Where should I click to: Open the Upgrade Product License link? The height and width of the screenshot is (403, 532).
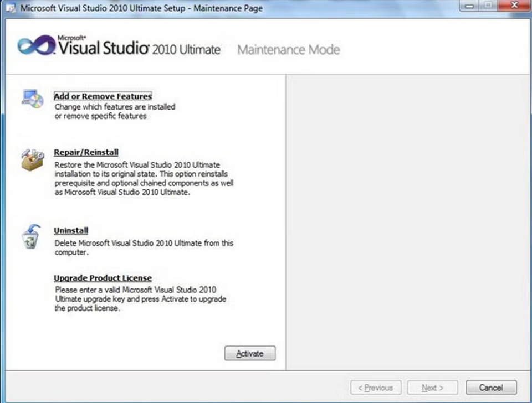click(103, 278)
